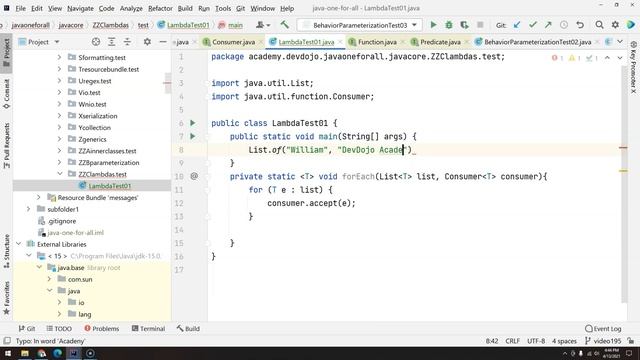The image size is (640, 360).
Task: Collapse all in Project panel
Action: coord(127,42)
